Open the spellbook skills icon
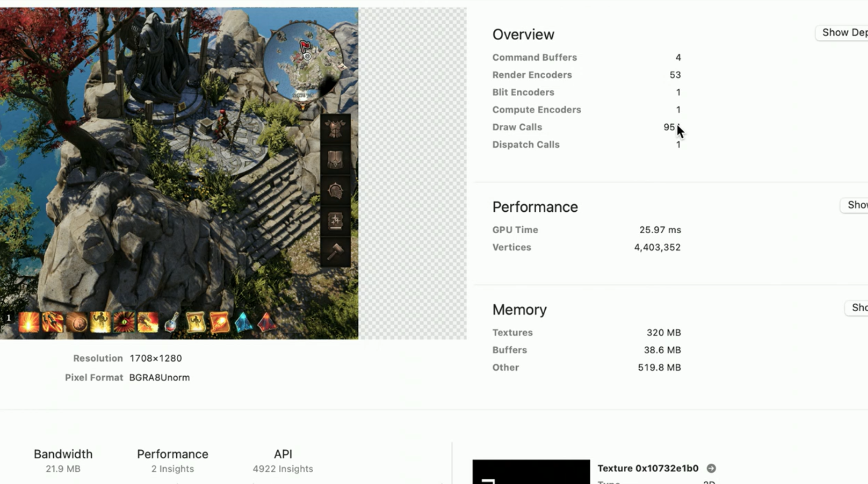The height and width of the screenshot is (484, 868). (335, 221)
